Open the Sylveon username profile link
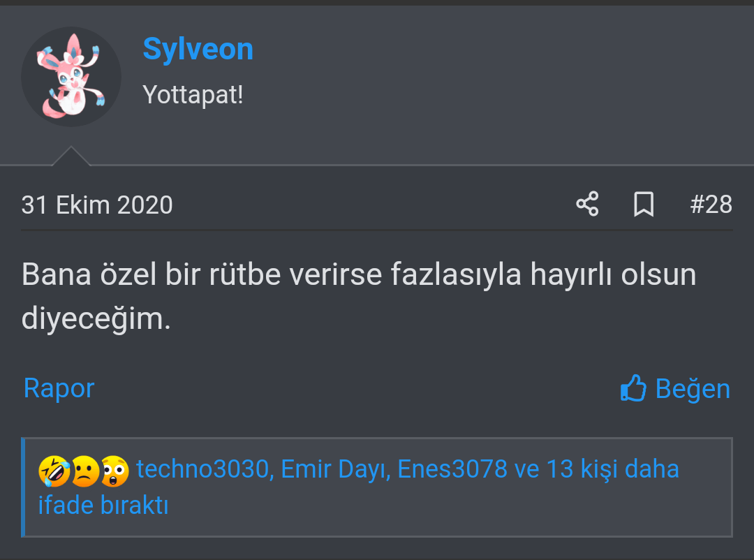754x560 pixels. (198, 49)
